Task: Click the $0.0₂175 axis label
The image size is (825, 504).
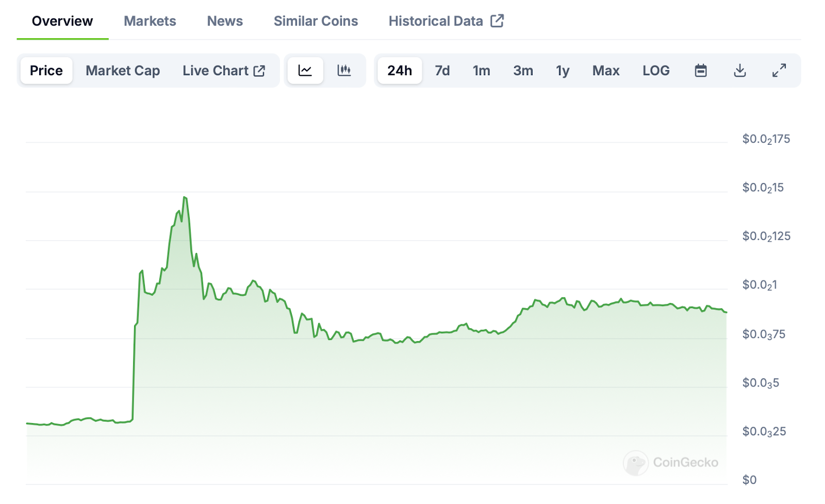Action: coord(766,139)
